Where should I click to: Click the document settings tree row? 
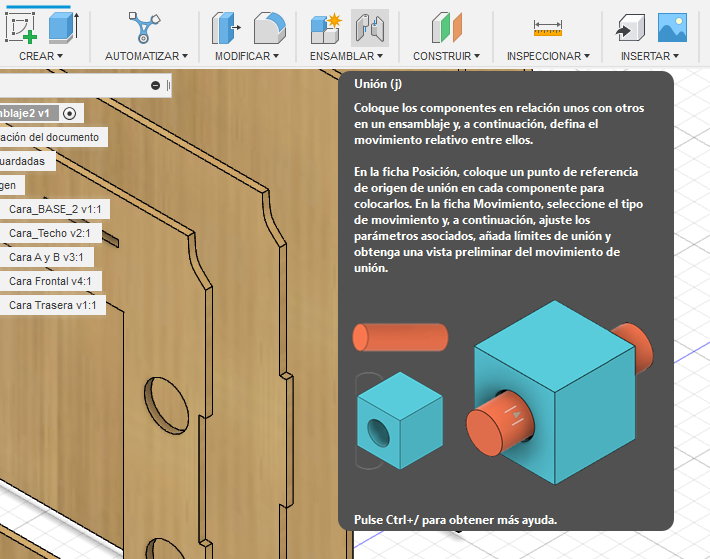click(54, 137)
